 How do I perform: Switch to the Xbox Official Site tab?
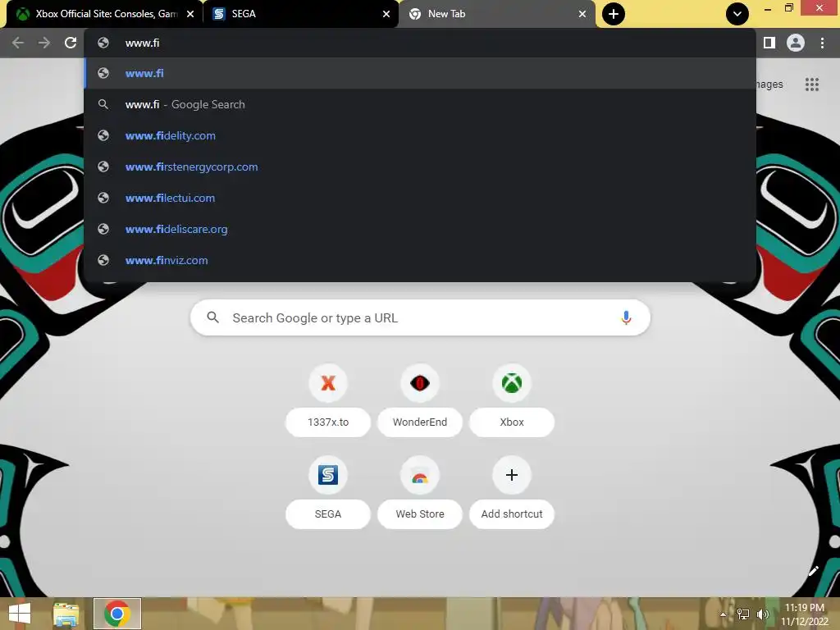tap(105, 14)
